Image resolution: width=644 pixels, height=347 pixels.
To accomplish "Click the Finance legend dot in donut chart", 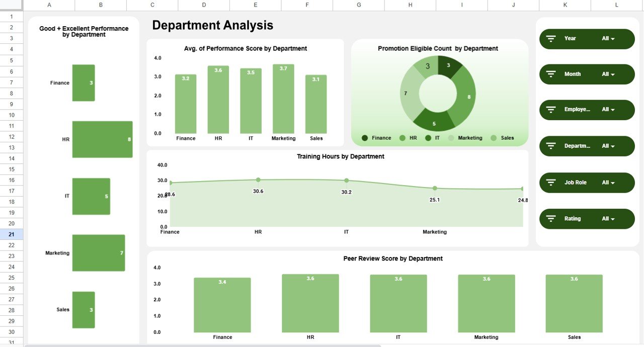I will pyautogui.click(x=365, y=138).
